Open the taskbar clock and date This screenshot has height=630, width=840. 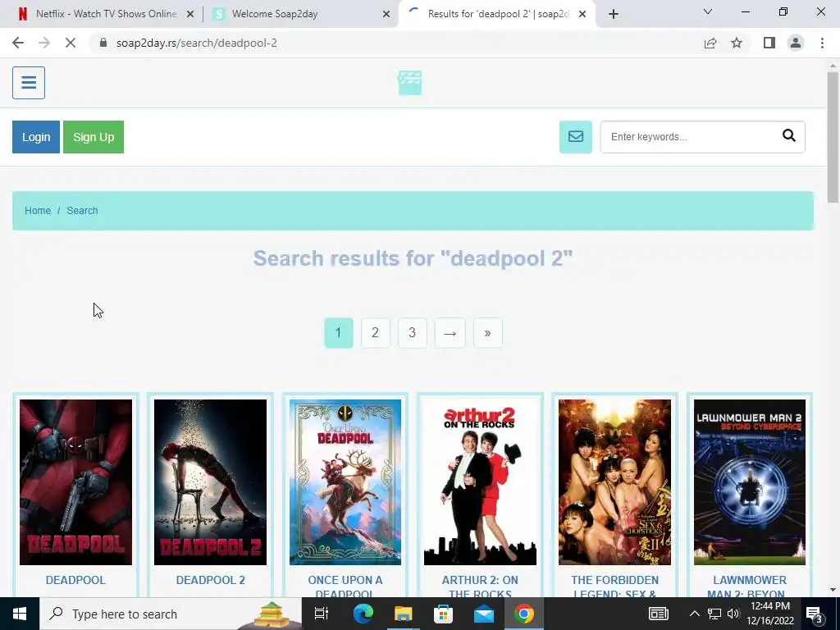769,614
